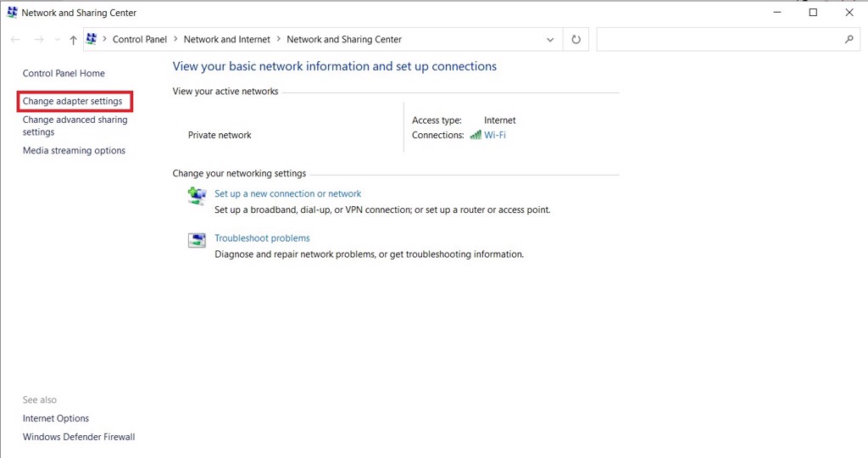868x458 pixels.
Task: Click the new connection setup icon
Action: pyautogui.click(x=197, y=196)
